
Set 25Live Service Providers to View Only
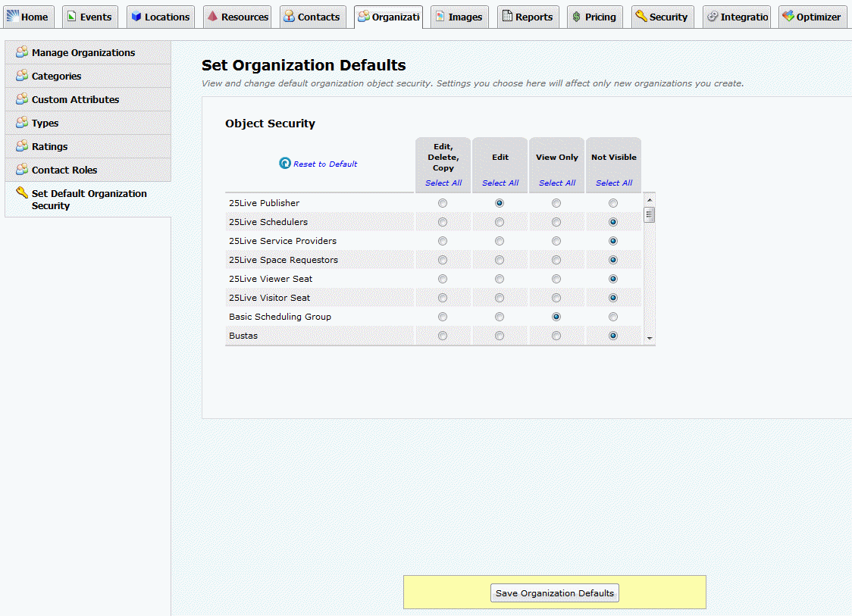click(x=556, y=241)
